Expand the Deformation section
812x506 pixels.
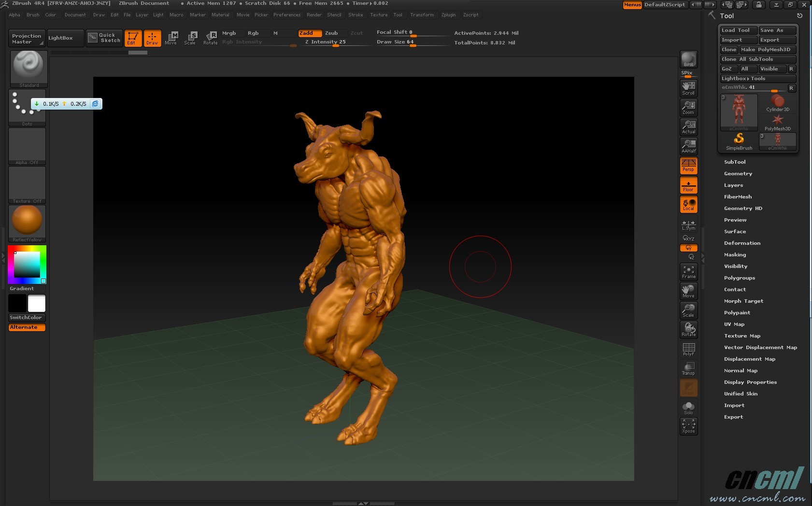tap(742, 243)
